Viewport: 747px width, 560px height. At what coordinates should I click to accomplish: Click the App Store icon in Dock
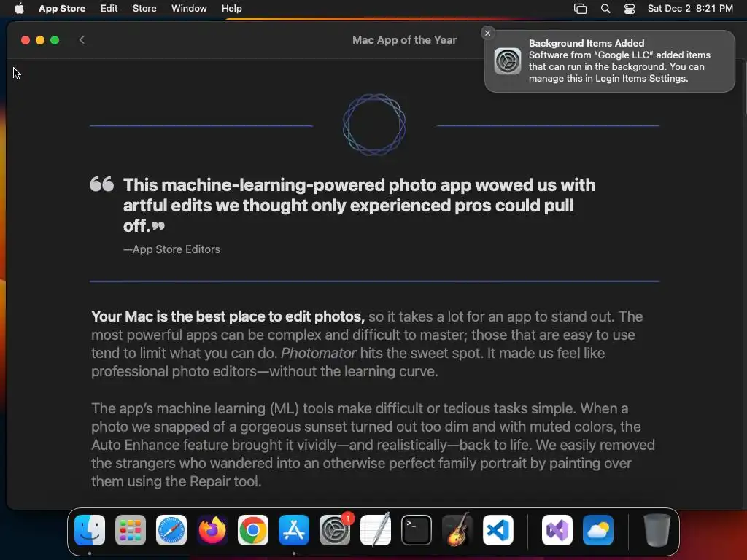pyautogui.click(x=294, y=530)
